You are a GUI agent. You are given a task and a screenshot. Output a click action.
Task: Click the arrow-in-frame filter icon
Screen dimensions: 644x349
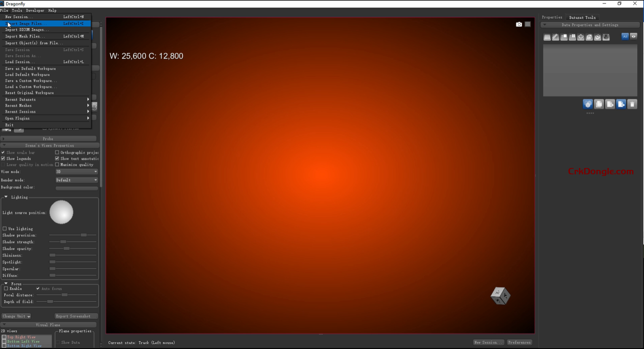point(606,37)
